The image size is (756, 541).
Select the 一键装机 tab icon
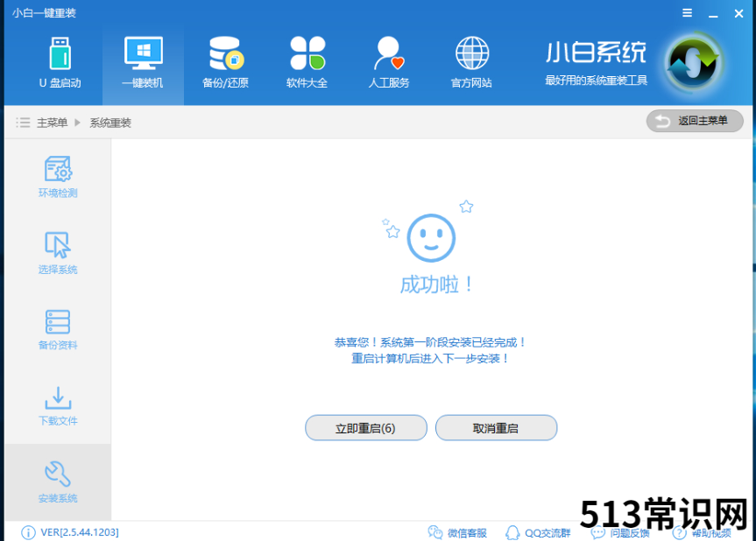coord(143,53)
